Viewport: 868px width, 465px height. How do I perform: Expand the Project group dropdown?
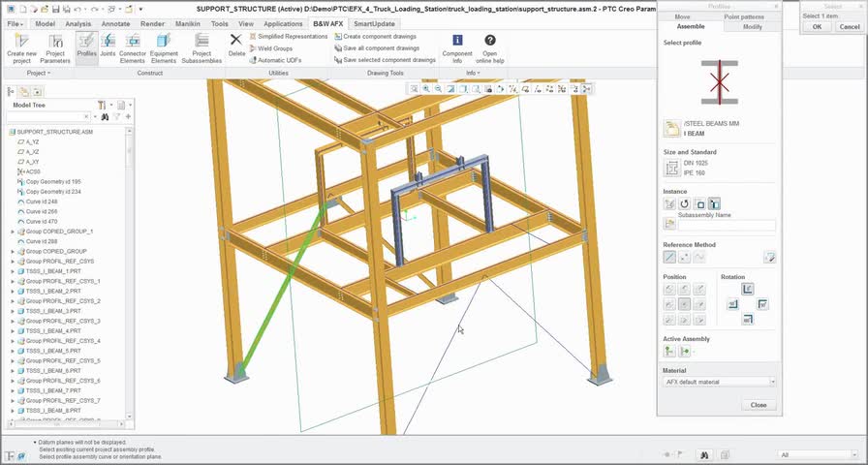(39, 73)
